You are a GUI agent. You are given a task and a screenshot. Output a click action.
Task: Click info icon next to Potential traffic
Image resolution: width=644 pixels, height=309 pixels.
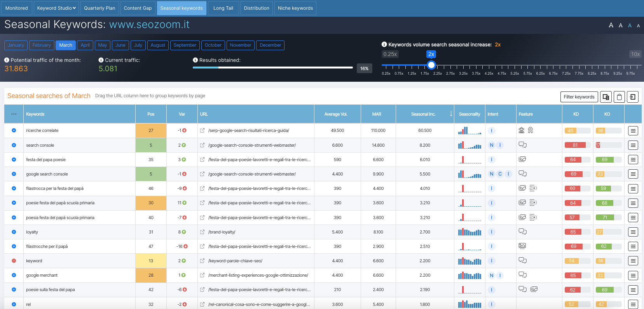7,60
